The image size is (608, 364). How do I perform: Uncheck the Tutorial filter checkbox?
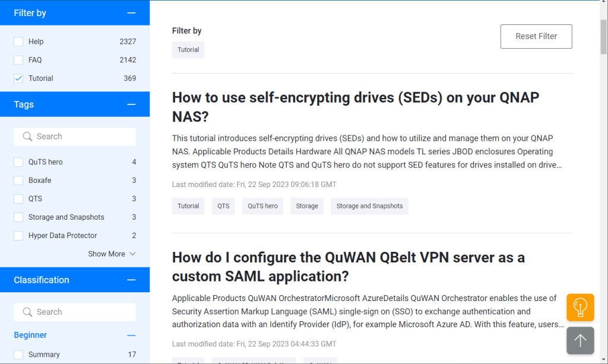click(x=18, y=78)
